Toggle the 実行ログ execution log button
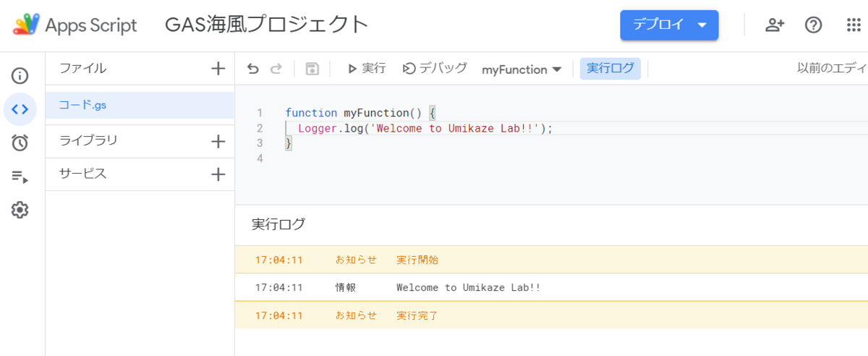The height and width of the screenshot is (356, 868). click(610, 69)
